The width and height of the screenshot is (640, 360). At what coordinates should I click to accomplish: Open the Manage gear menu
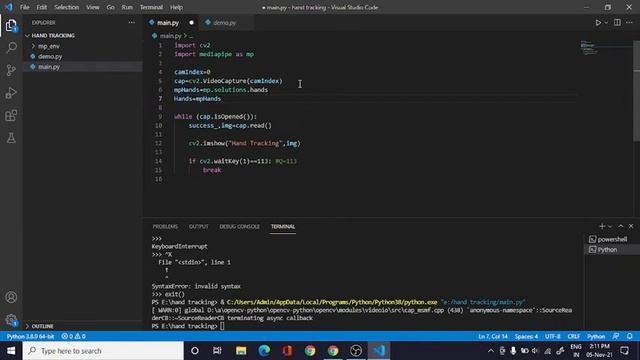tap(11, 320)
